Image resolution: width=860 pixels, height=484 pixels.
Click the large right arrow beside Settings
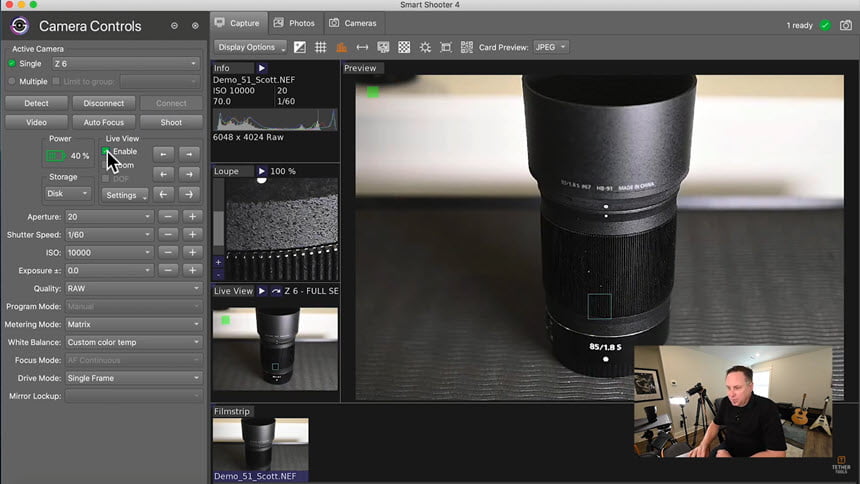(189, 194)
